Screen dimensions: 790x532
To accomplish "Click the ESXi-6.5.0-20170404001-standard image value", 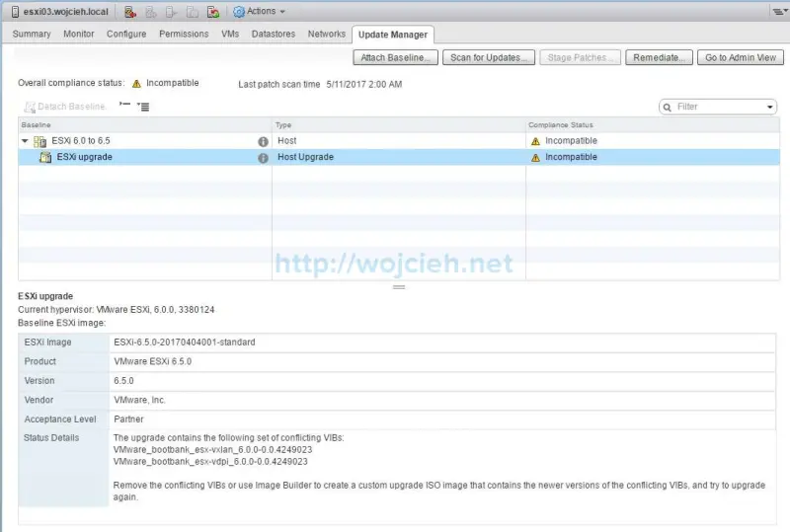I will click(185, 342).
